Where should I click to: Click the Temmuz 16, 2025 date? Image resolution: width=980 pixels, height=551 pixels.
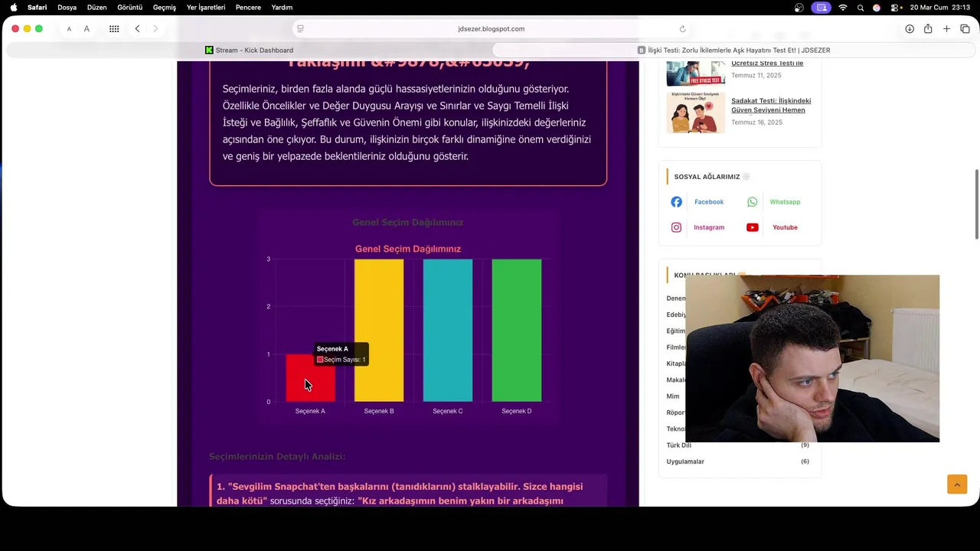click(x=756, y=122)
